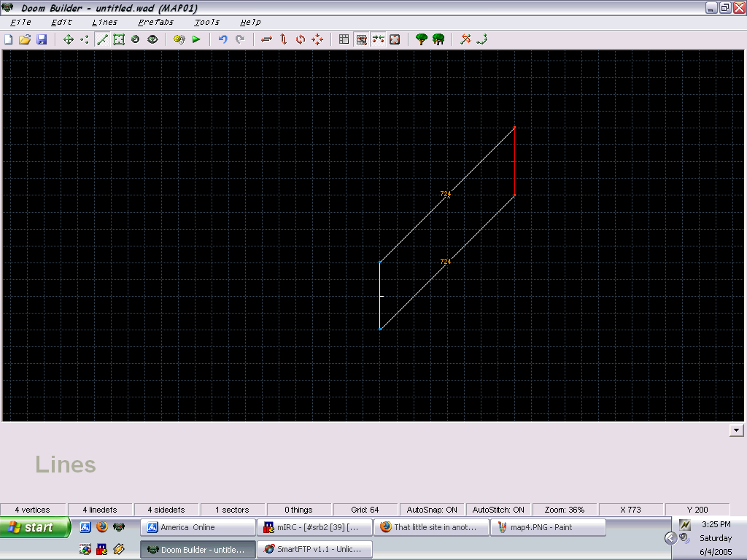
Task: Save the map with the floppy disk icon
Action: (42, 39)
